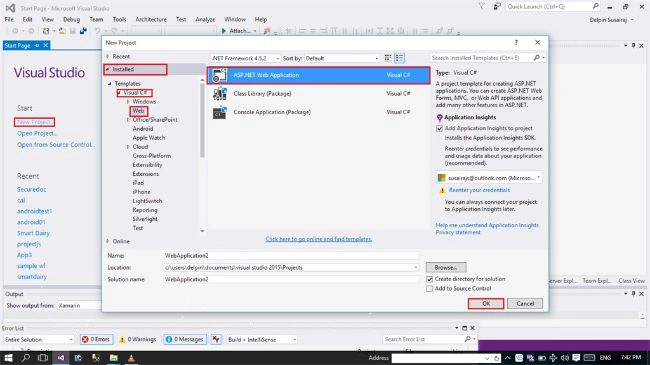Select Web under Visual C# templates

(138, 111)
